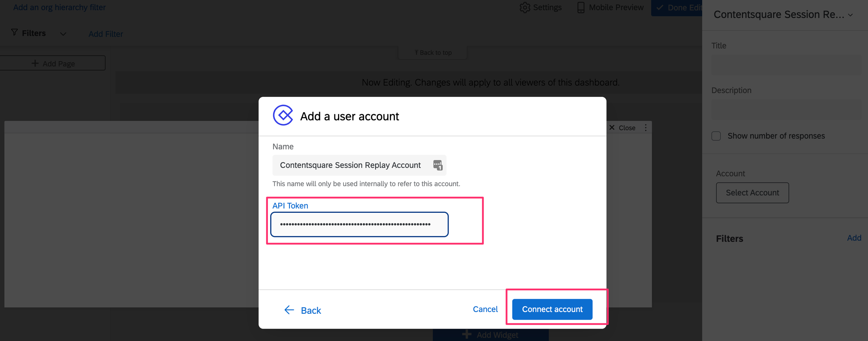Click the API Token label
The width and height of the screenshot is (868, 341).
[290, 205]
